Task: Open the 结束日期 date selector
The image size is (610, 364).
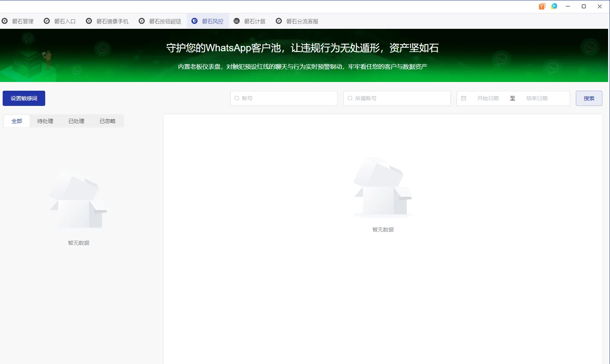Action: tap(537, 98)
